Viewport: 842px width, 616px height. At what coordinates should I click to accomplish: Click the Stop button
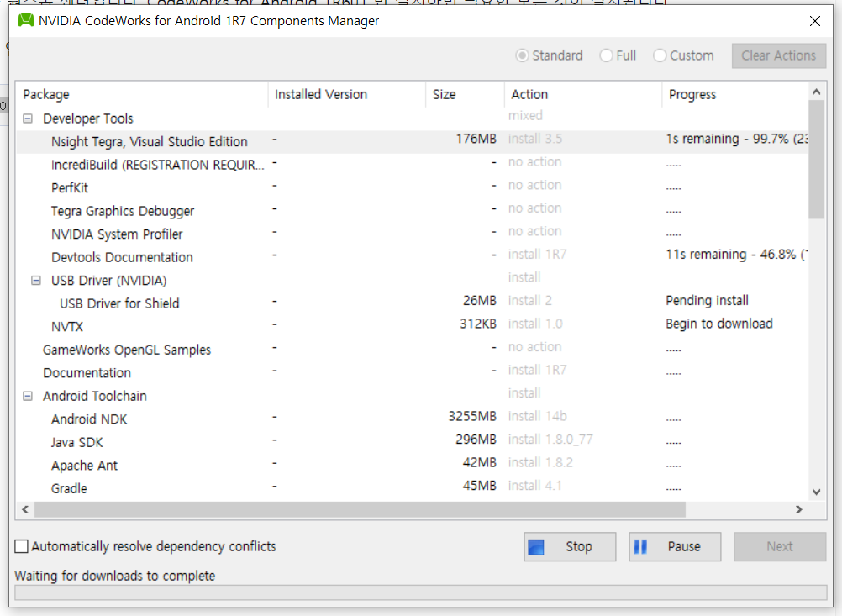(x=570, y=547)
